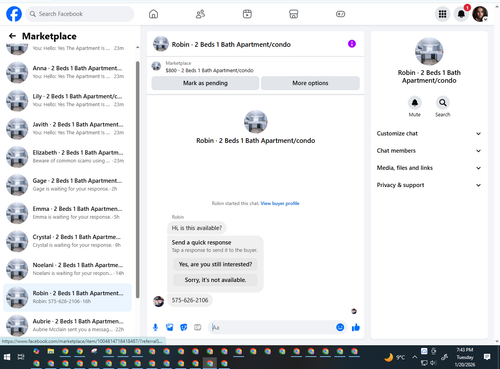Image resolution: width=500 pixels, height=369 pixels.
Task: Open View buyer profile link
Action: pos(280,203)
